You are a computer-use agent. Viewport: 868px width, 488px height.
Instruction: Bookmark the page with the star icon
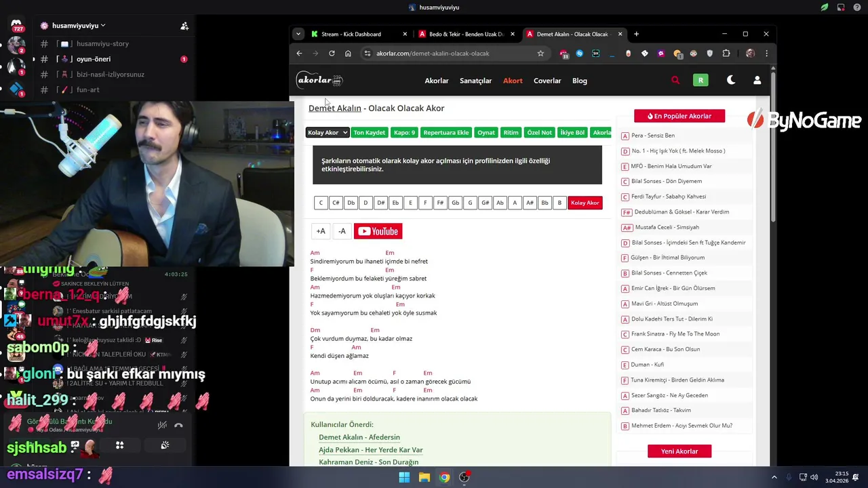click(x=540, y=54)
